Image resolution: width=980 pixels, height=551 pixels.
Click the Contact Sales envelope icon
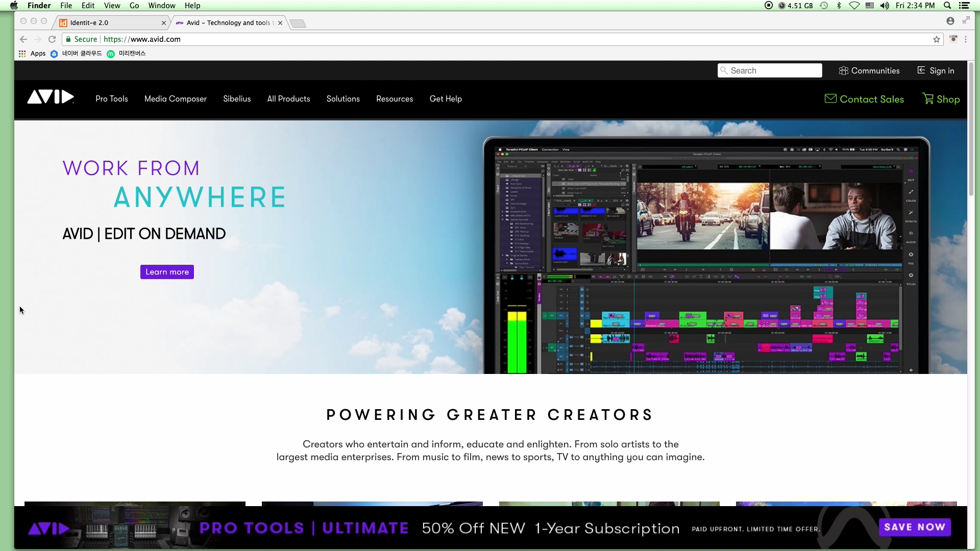click(830, 98)
